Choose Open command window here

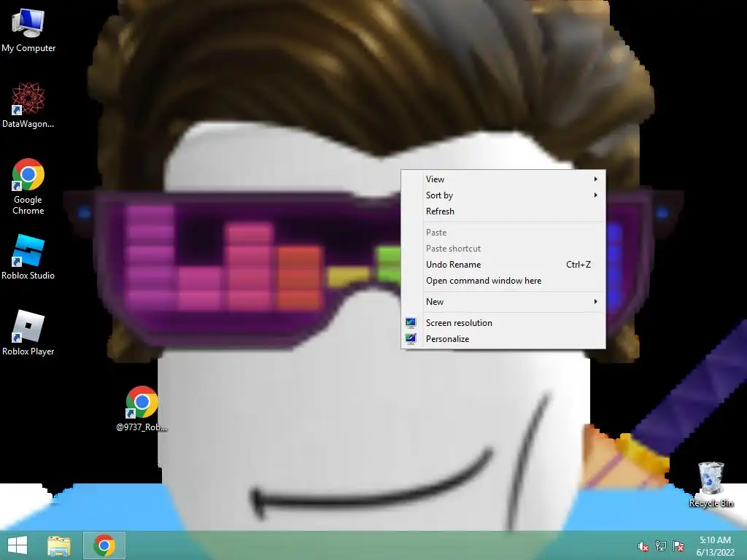(x=503, y=281)
